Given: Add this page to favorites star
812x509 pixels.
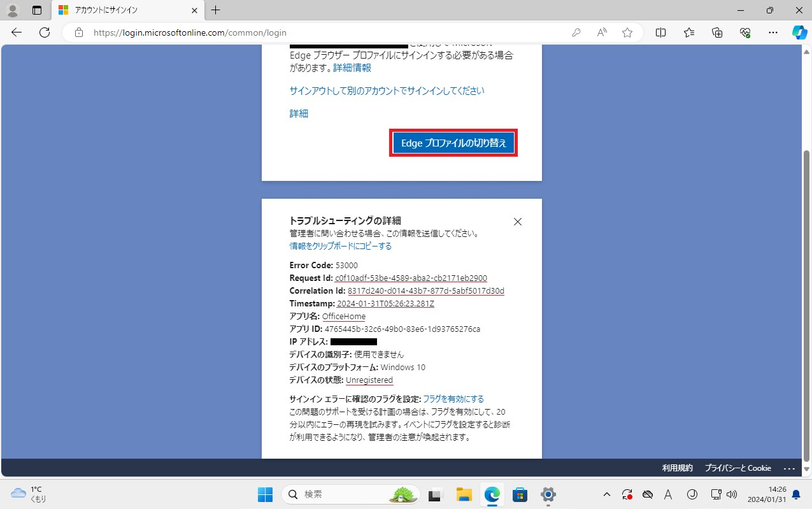Looking at the screenshot, I should click(x=627, y=32).
